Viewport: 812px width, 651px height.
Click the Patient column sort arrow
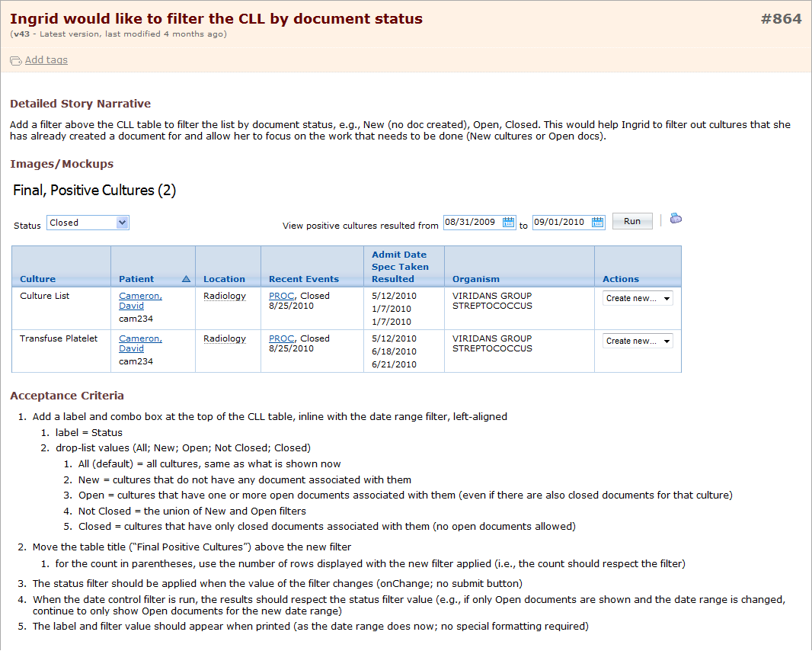click(x=186, y=279)
